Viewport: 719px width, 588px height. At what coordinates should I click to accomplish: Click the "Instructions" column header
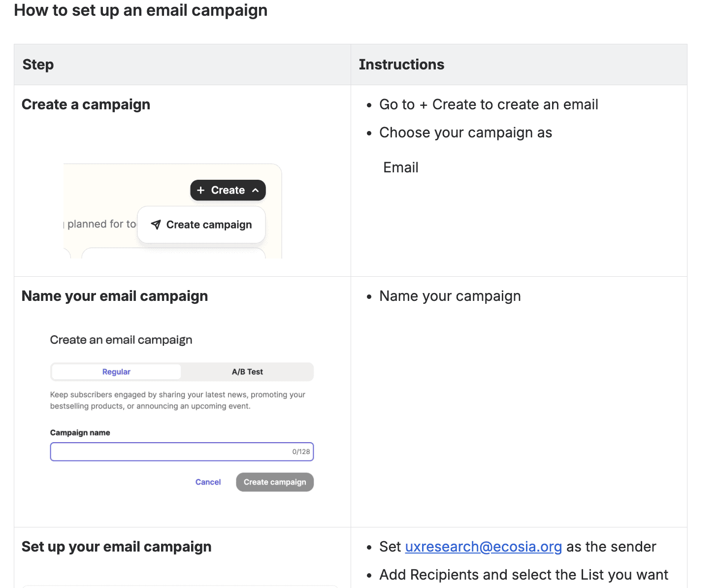[401, 65]
